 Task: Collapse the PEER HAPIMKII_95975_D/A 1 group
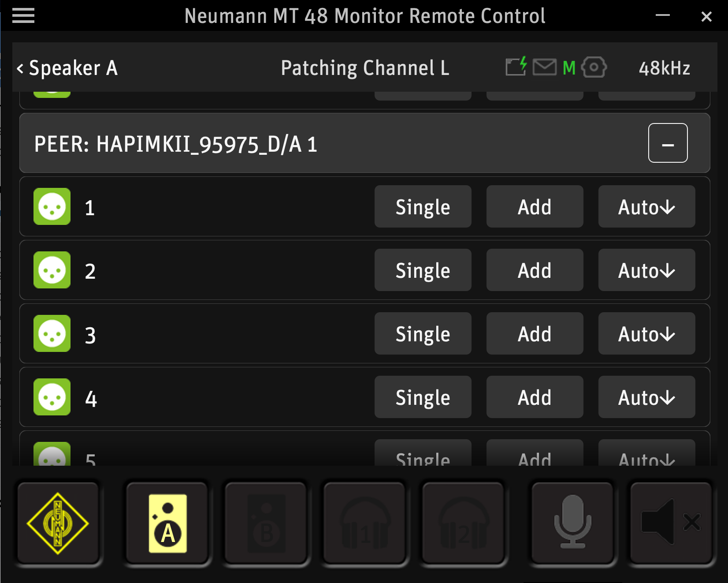[668, 143]
